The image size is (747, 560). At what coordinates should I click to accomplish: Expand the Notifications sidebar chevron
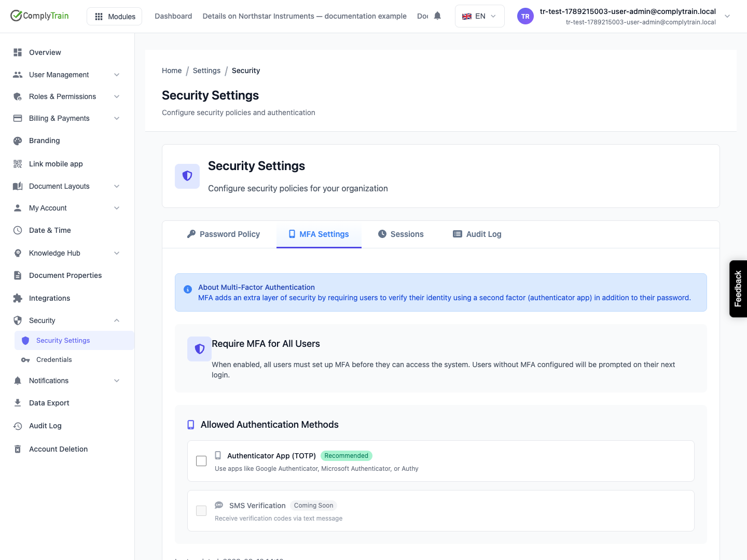[117, 381]
